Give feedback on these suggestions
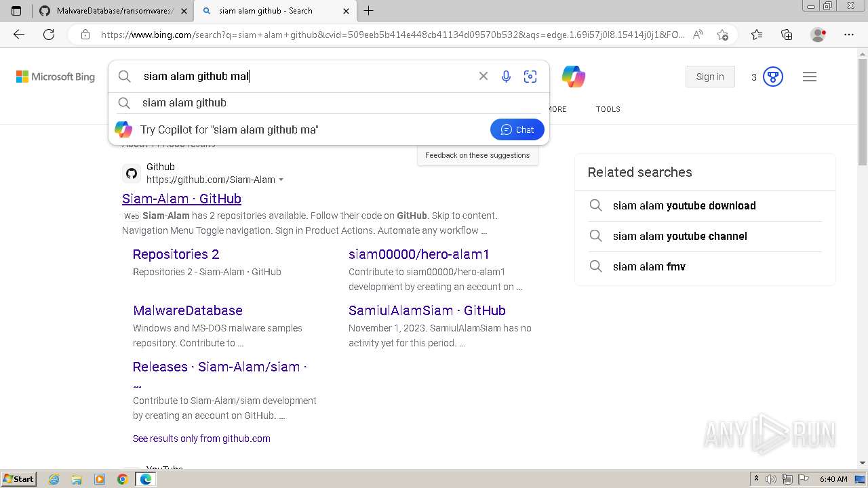This screenshot has width=868, height=488. [477, 155]
